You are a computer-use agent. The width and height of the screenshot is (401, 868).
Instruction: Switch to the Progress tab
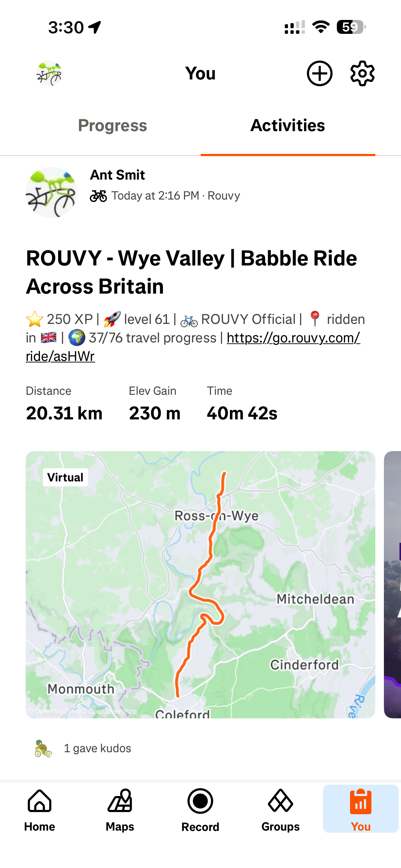pos(112,125)
